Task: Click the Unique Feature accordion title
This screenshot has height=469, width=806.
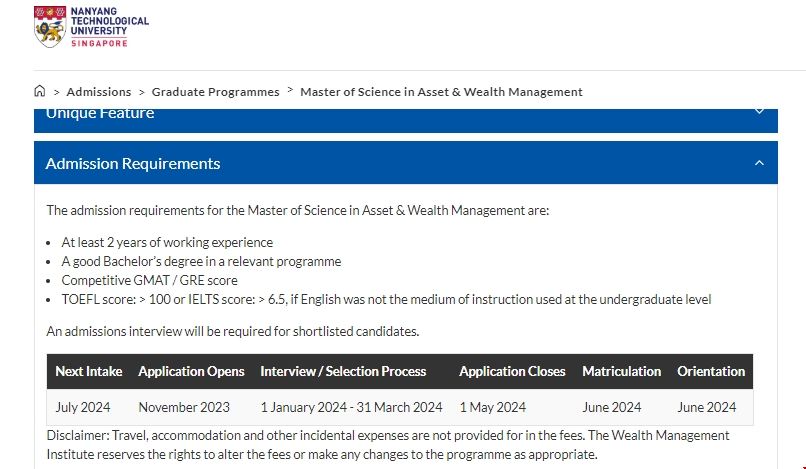Action: (x=100, y=113)
